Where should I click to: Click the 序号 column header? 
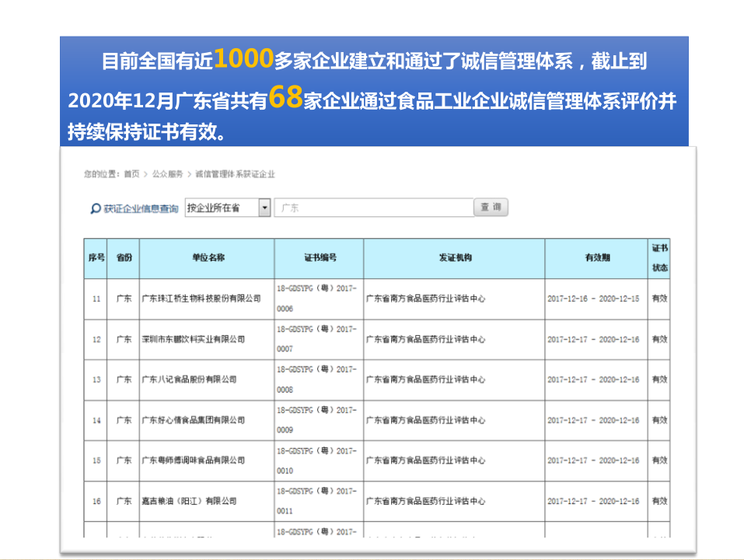96,258
